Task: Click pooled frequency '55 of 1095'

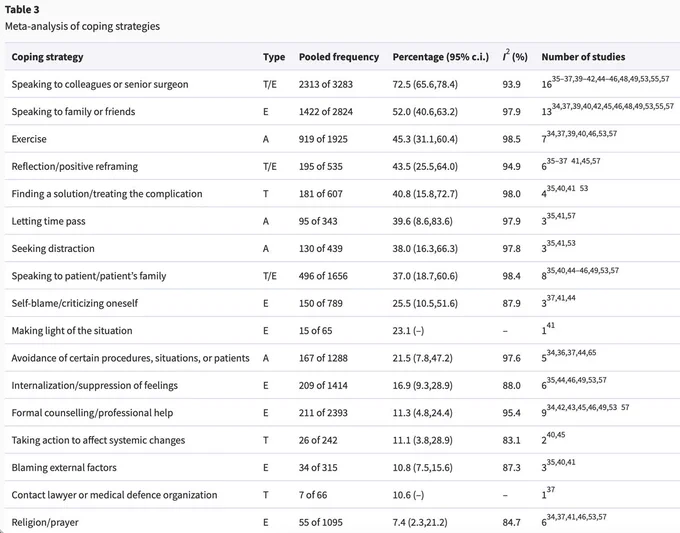Action: pyautogui.click(x=320, y=523)
